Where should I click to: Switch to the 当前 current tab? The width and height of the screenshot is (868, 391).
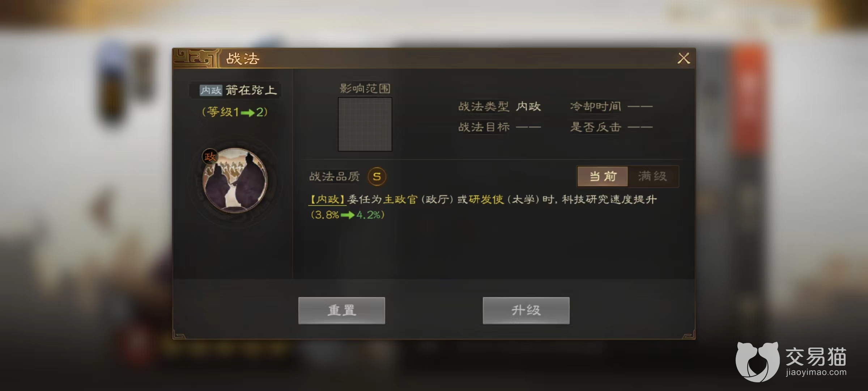click(x=603, y=176)
